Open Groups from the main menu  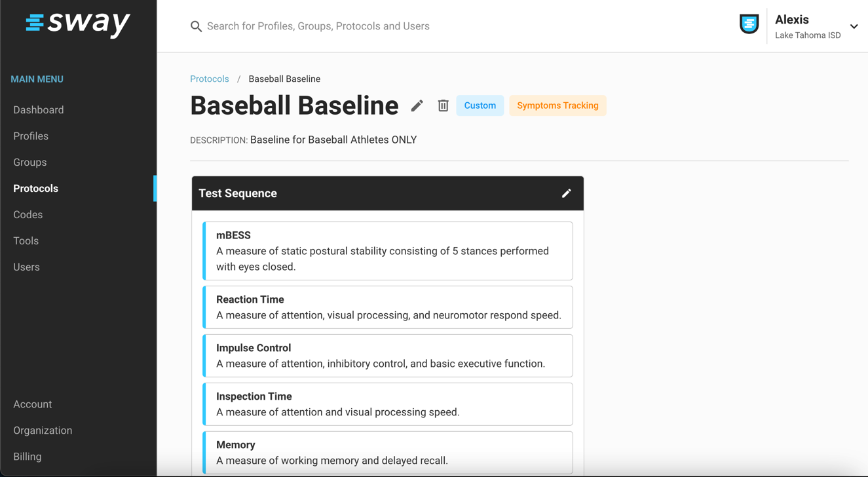pos(30,162)
